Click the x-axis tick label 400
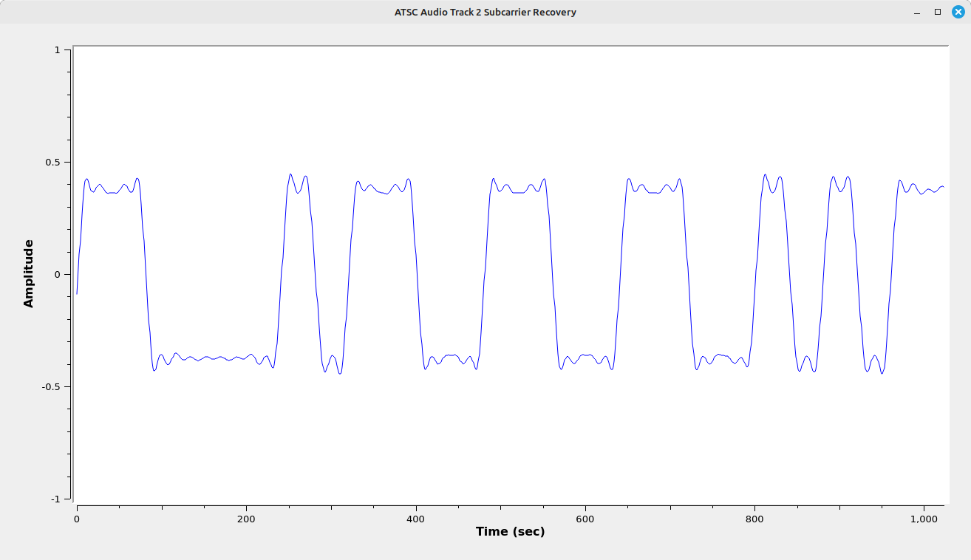 pyautogui.click(x=416, y=519)
